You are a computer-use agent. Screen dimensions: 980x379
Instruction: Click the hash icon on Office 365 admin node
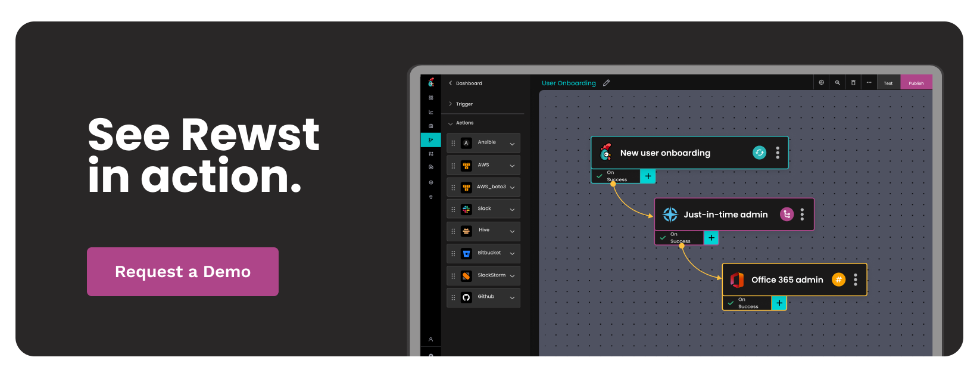tap(838, 279)
